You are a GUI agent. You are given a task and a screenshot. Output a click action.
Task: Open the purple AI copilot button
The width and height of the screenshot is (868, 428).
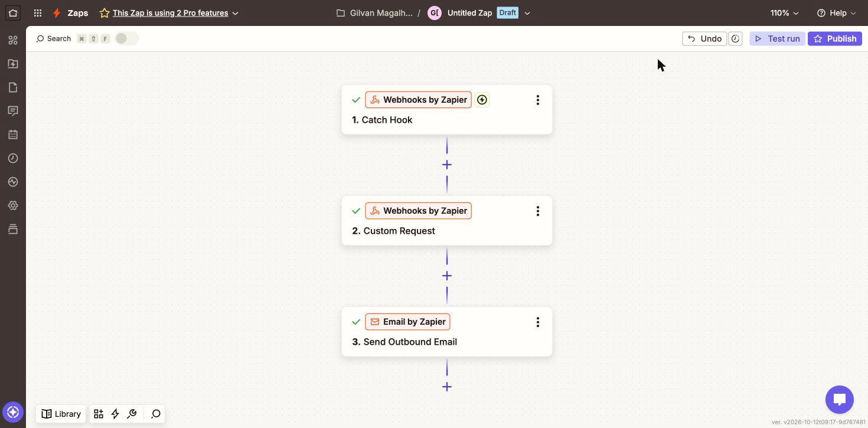(13, 412)
